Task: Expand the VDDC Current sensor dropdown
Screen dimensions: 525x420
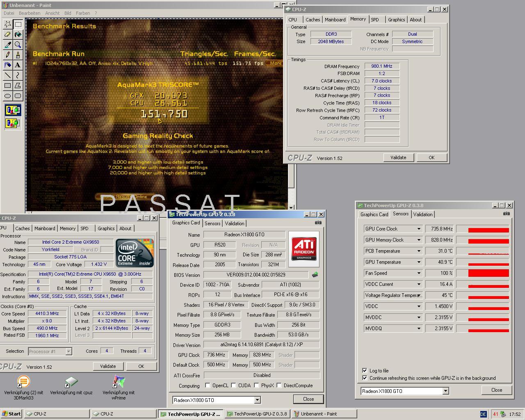Action: coord(419,284)
